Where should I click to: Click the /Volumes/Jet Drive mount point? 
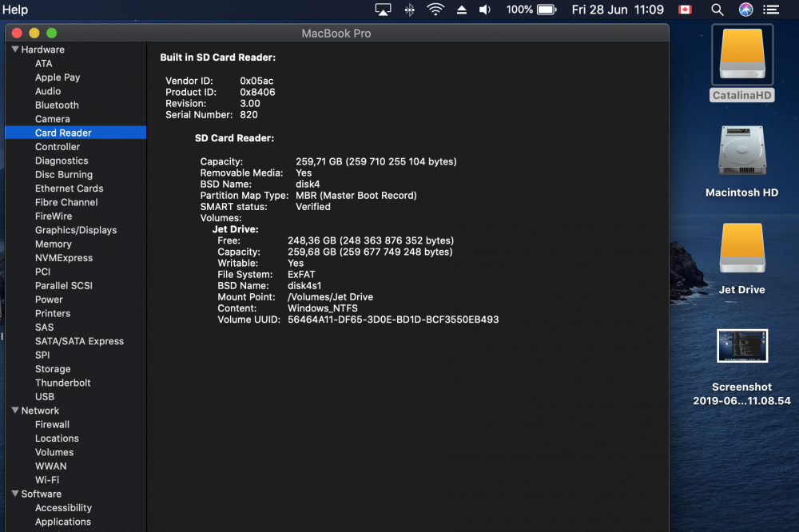pyautogui.click(x=330, y=296)
